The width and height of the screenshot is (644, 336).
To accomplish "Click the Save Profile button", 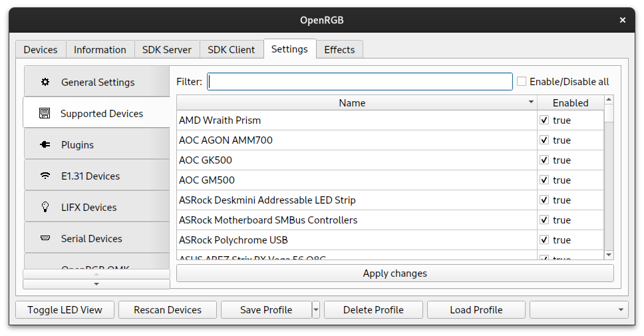I will (266, 309).
